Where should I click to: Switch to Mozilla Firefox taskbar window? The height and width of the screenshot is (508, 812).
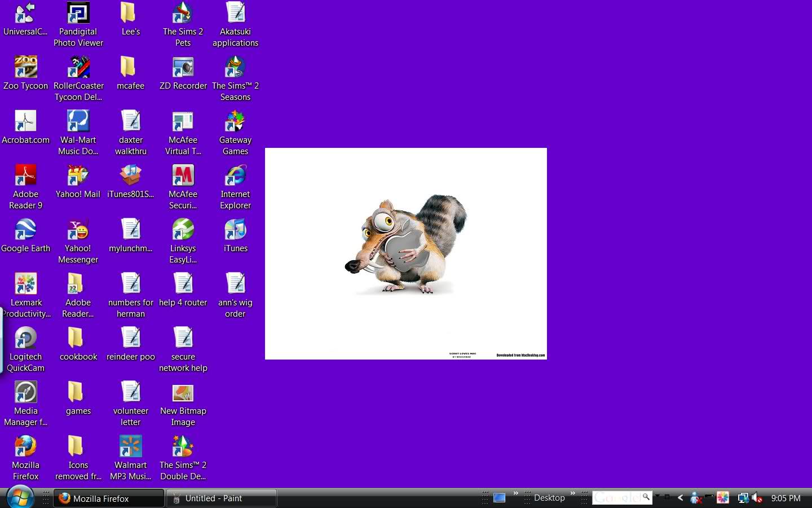point(109,498)
